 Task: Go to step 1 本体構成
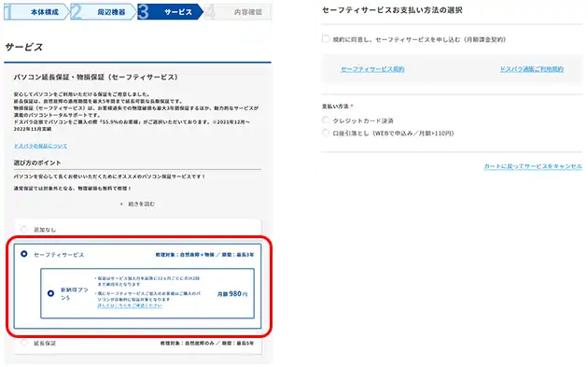[36, 11]
